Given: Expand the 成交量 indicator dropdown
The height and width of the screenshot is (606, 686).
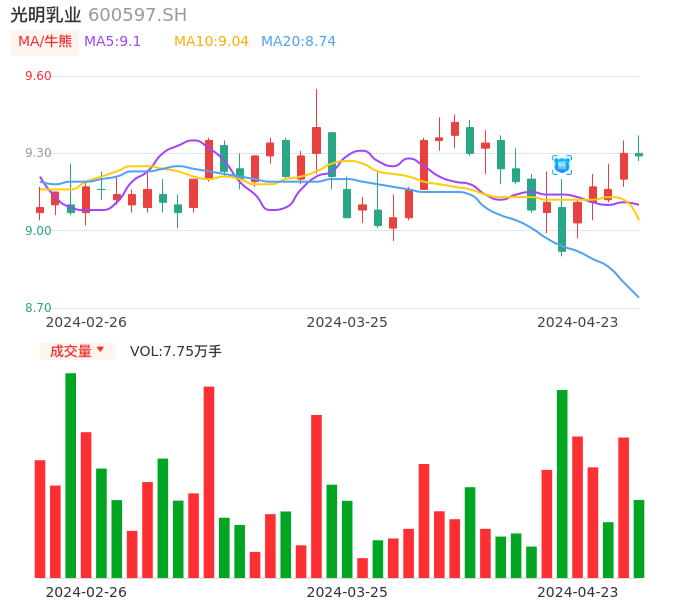Looking at the screenshot, I should [x=71, y=351].
